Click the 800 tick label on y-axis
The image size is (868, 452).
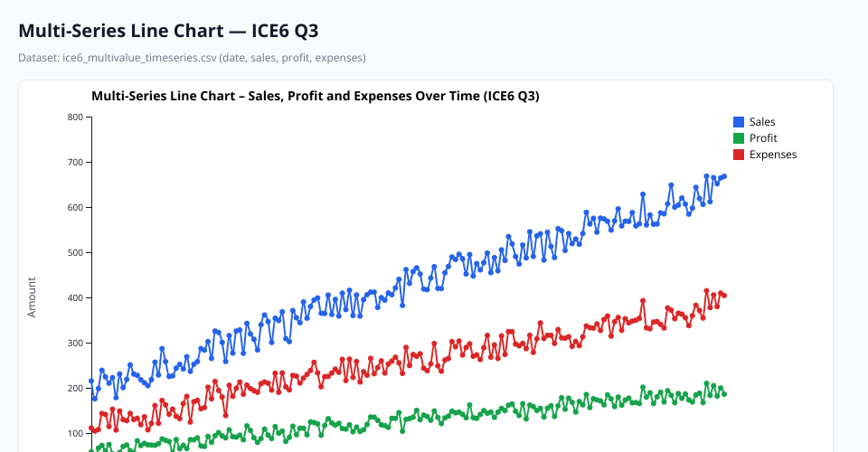[75, 118]
